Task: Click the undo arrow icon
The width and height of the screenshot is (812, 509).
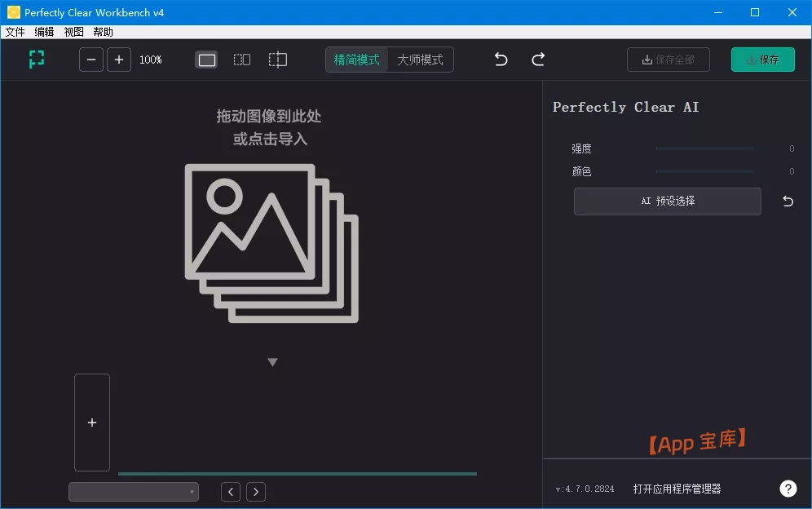Action: point(501,59)
